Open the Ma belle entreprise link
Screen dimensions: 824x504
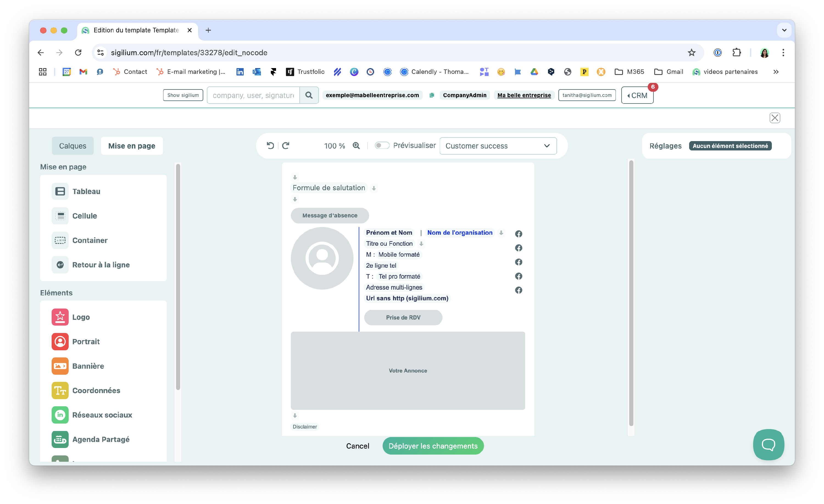pyautogui.click(x=524, y=95)
